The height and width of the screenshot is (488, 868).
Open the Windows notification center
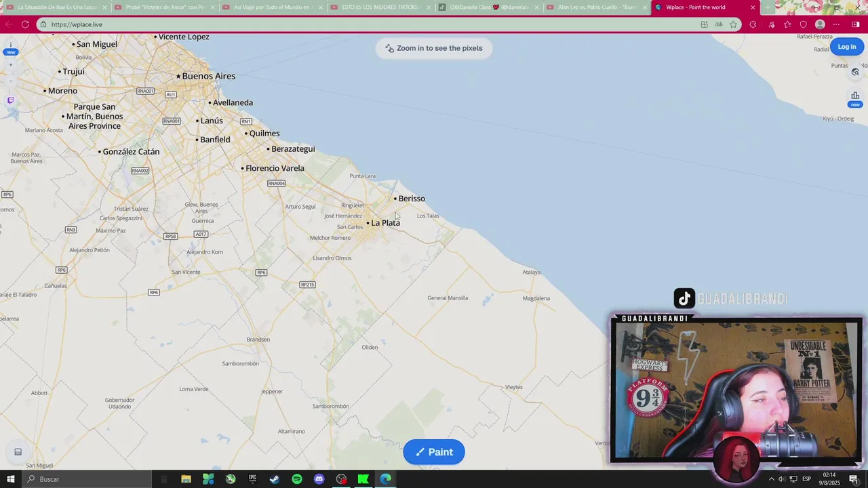(854, 479)
